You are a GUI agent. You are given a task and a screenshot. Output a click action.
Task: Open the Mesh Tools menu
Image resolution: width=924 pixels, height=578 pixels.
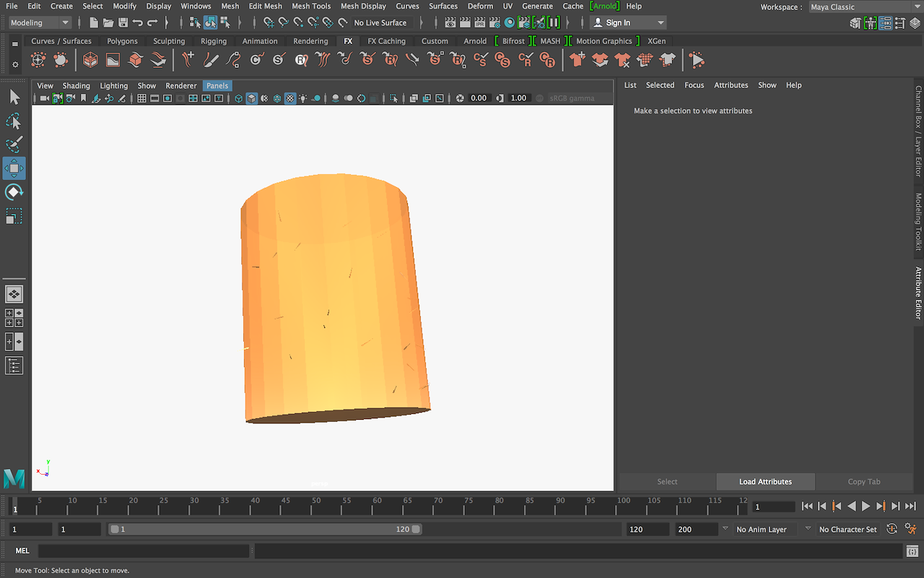[311, 6]
